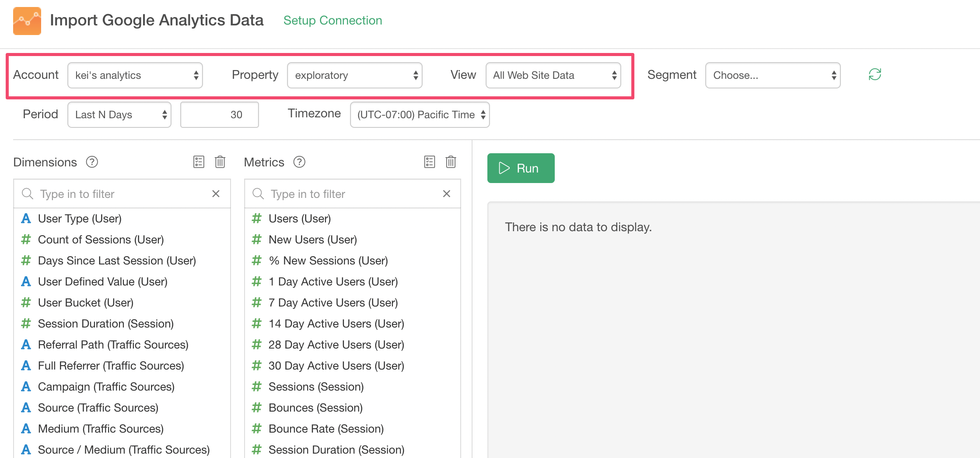Click the green Run button
This screenshot has width=980, height=458.
(521, 168)
